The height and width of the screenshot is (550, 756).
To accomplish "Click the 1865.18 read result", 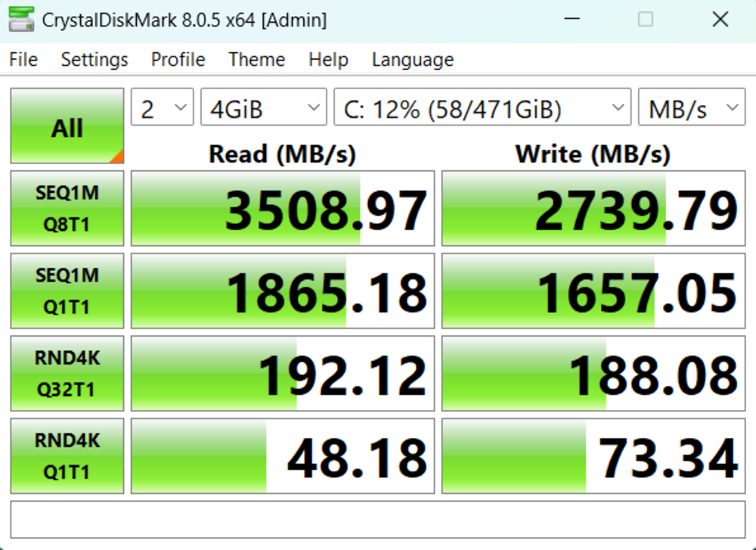I will (283, 291).
